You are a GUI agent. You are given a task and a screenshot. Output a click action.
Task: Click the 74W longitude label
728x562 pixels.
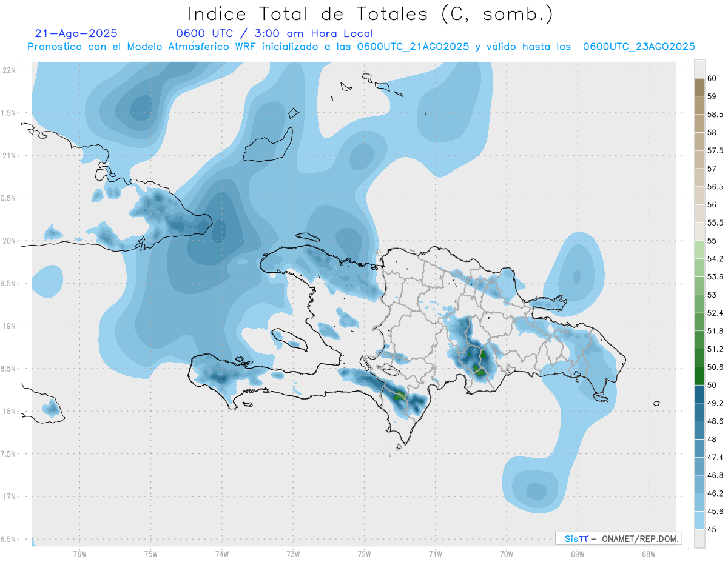tap(221, 554)
